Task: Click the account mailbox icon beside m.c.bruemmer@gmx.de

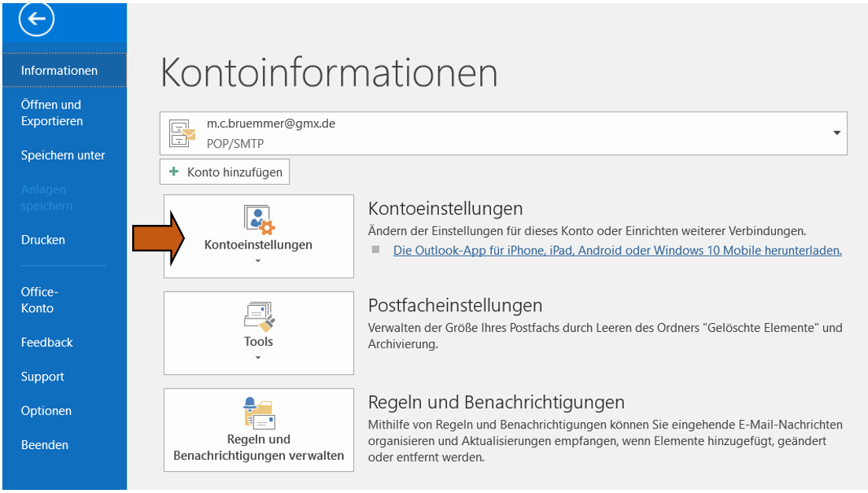Action: (x=182, y=134)
